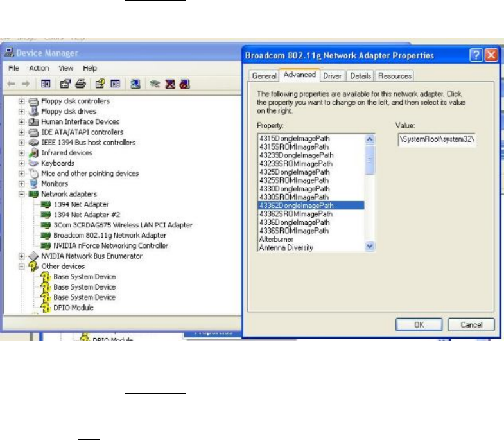Click the Mice and other pointing devices icon
The image size is (504, 440).
pyautogui.click(x=33, y=173)
